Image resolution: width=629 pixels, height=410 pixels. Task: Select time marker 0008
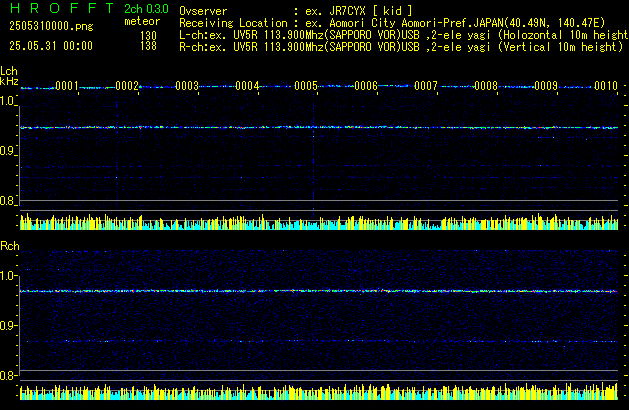[x=486, y=86]
